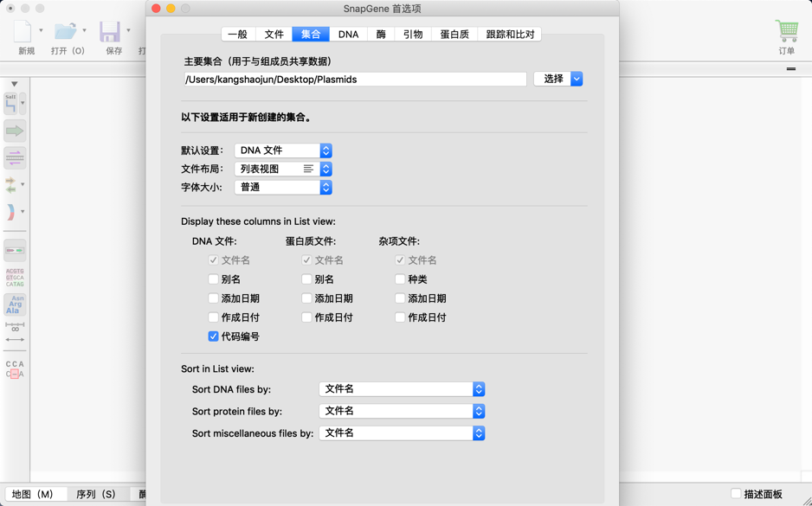
Task: Open the 文件布局 列表视图 dropdown
Action: click(283, 169)
